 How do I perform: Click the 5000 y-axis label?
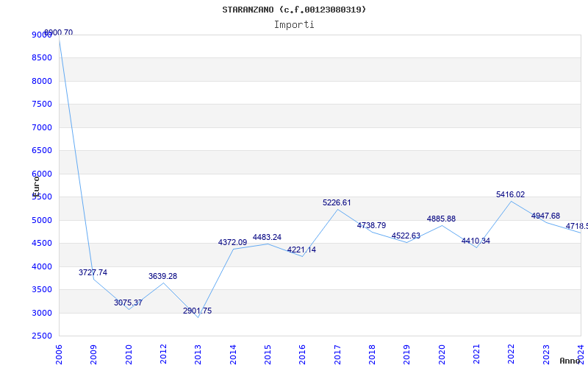point(42,220)
